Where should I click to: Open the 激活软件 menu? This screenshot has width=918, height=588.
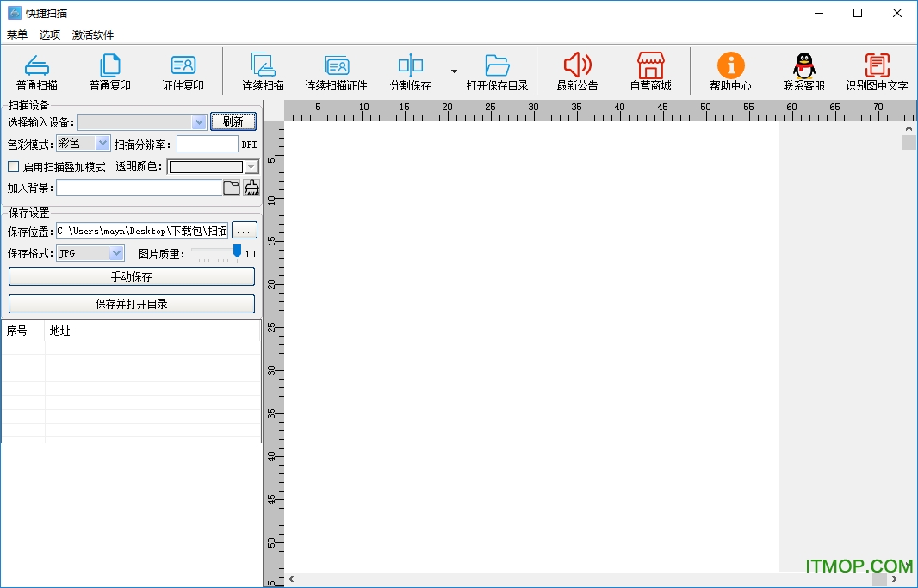point(93,35)
